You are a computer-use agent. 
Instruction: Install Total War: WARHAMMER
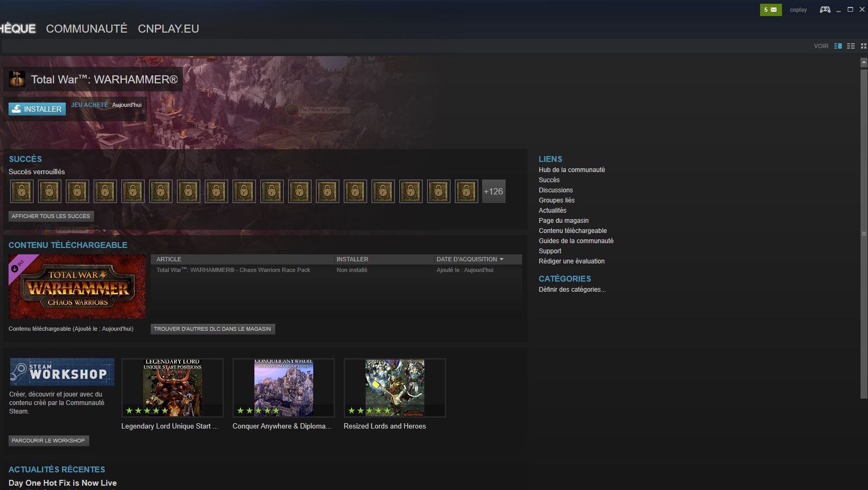(37, 109)
